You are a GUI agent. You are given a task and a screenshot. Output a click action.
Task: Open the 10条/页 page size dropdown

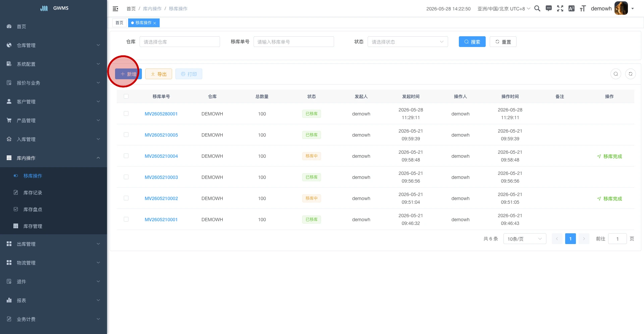pyautogui.click(x=525, y=239)
